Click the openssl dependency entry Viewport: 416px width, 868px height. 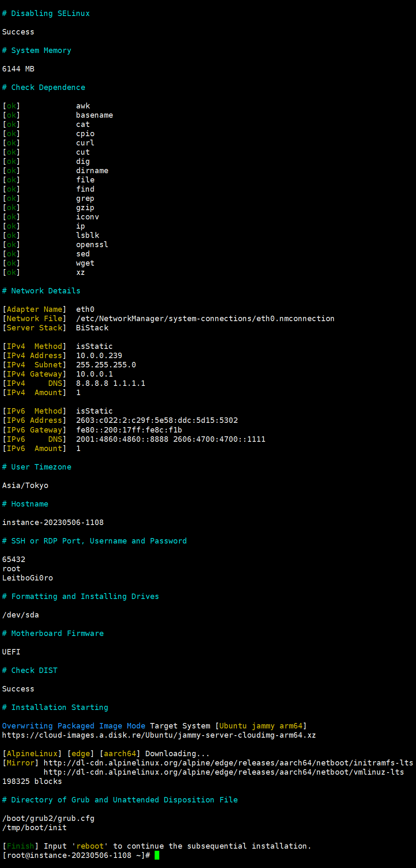click(92, 245)
